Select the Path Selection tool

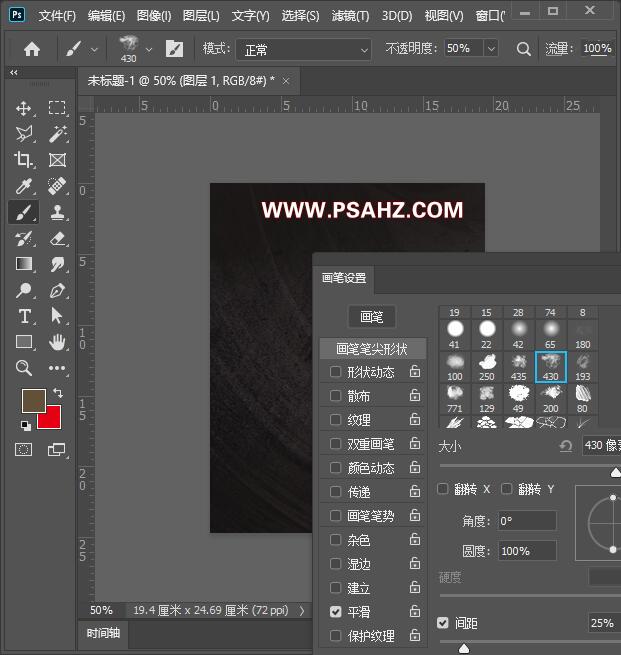tap(57, 316)
